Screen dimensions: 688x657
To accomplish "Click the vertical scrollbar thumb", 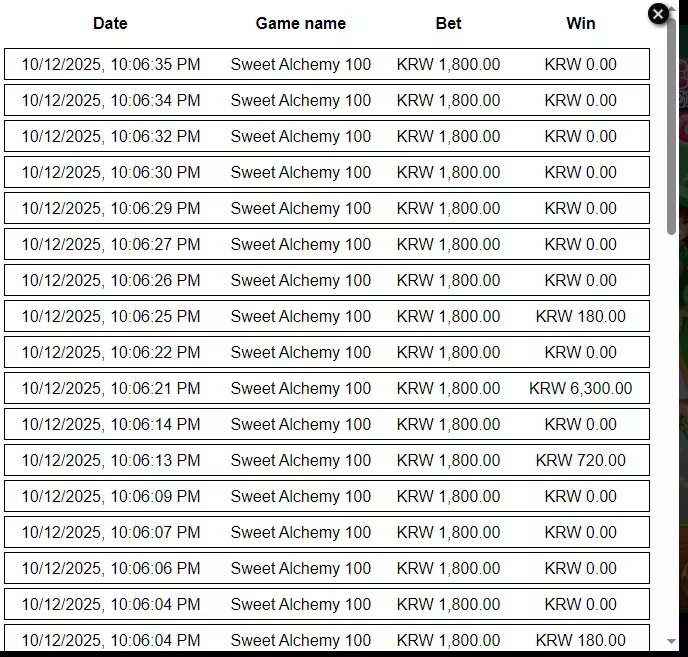I will point(671,125).
